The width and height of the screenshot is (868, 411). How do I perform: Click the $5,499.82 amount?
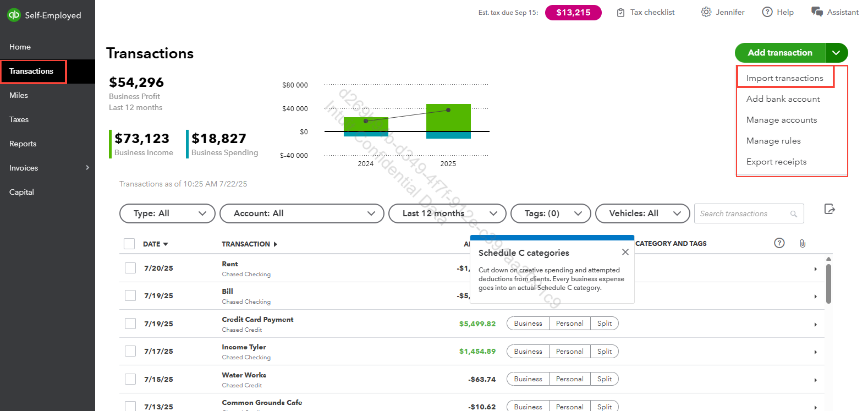pos(477,324)
